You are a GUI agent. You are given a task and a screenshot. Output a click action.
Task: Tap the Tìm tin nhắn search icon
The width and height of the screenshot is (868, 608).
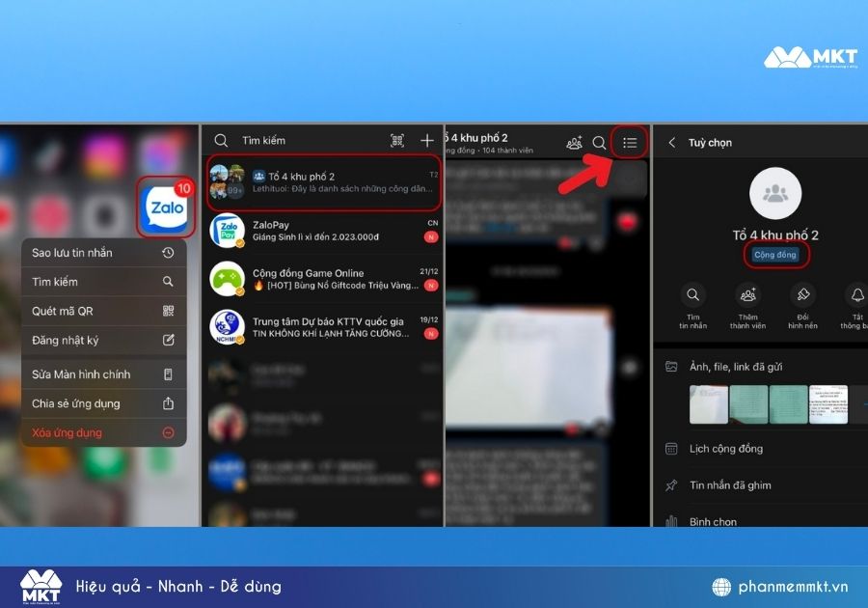click(692, 295)
